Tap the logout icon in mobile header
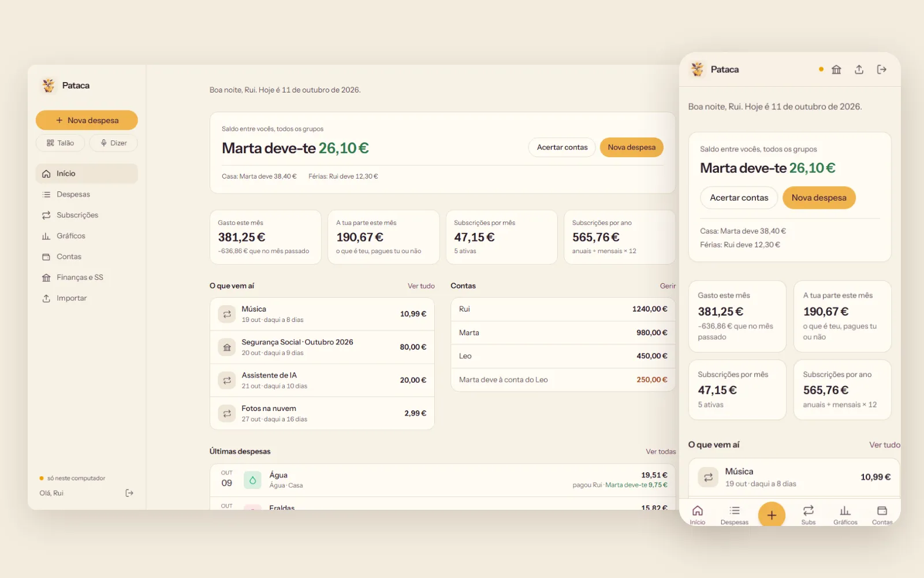The height and width of the screenshot is (578, 924). [x=881, y=69]
